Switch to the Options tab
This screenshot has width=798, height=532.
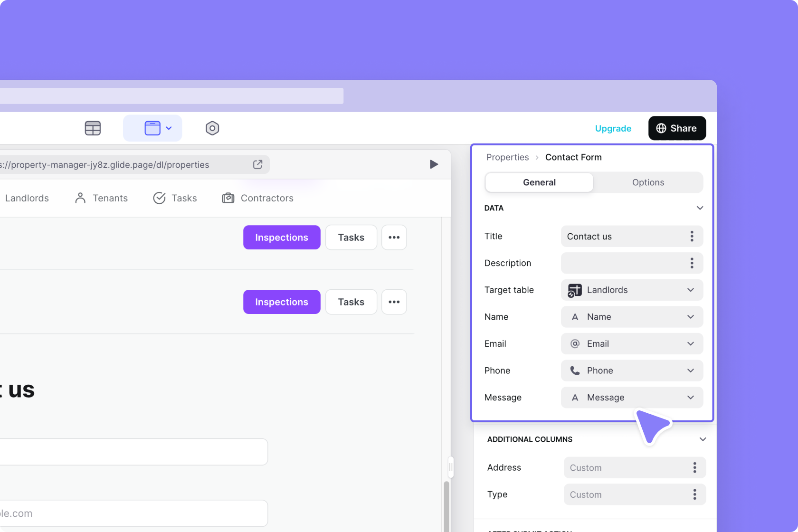pos(648,182)
